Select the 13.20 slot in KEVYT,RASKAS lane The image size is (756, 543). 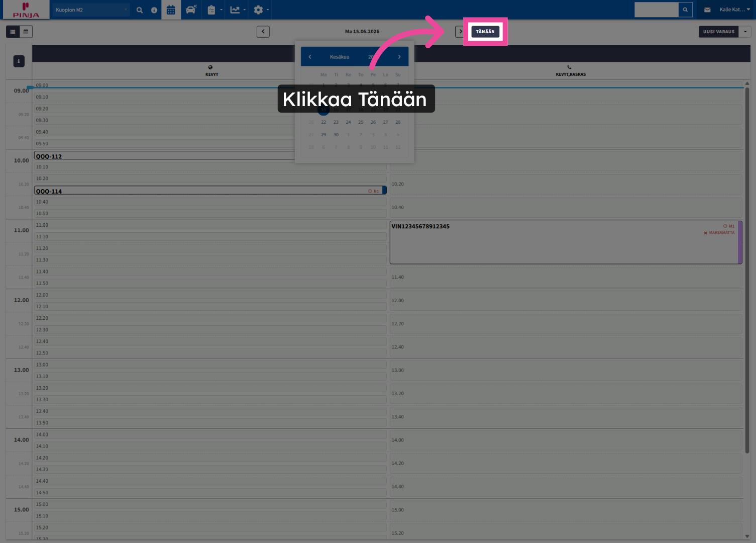click(566, 394)
